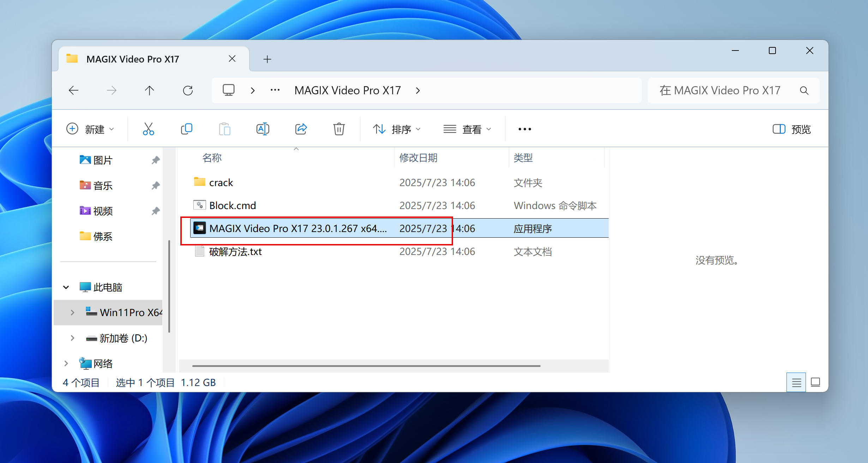Click the Cut scissors icon
Viewport: 868px width, 463px height.
148,129
